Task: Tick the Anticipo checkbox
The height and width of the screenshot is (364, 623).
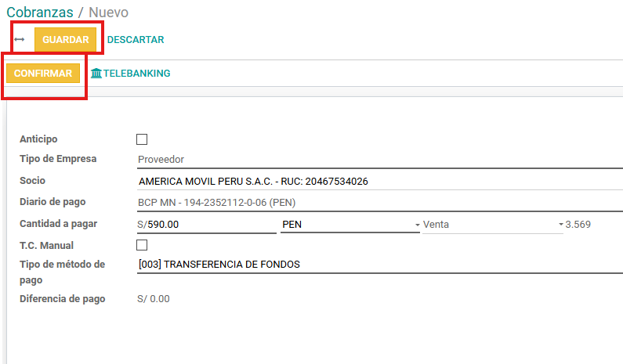Action: (x=142, y=139)
